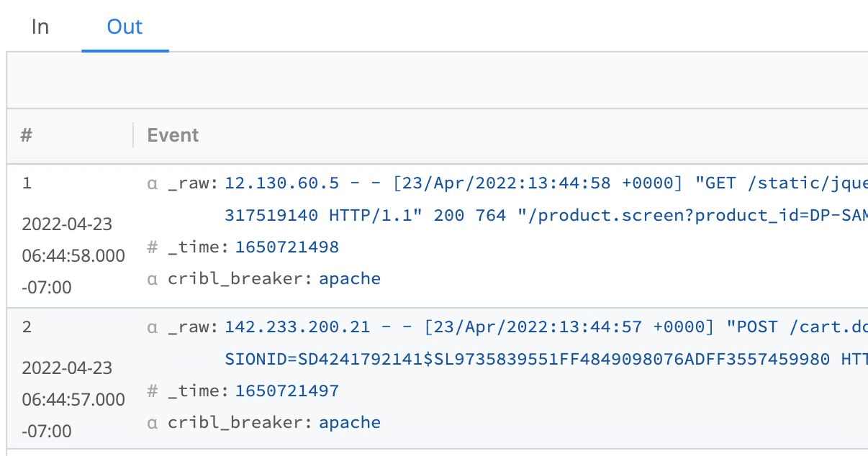Select the _raw field name in event 2
This screenshot has height=456, width=868.
tap(192, 327)
